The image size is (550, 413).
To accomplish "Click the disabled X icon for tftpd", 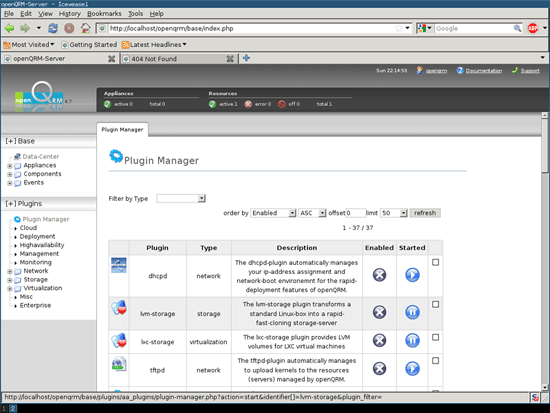I will (379, 368).
